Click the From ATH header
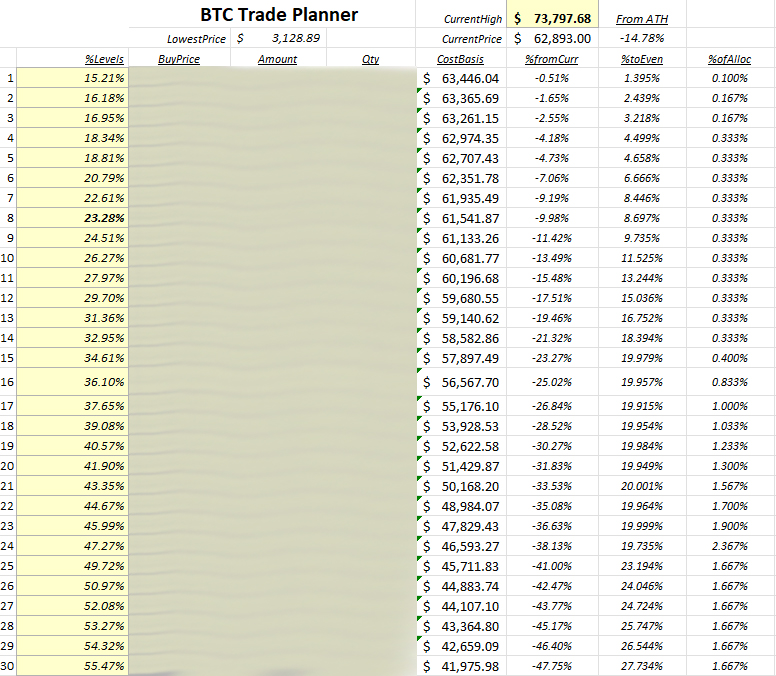The width and height of the screenshot is (776, 676). click(642, 19)
